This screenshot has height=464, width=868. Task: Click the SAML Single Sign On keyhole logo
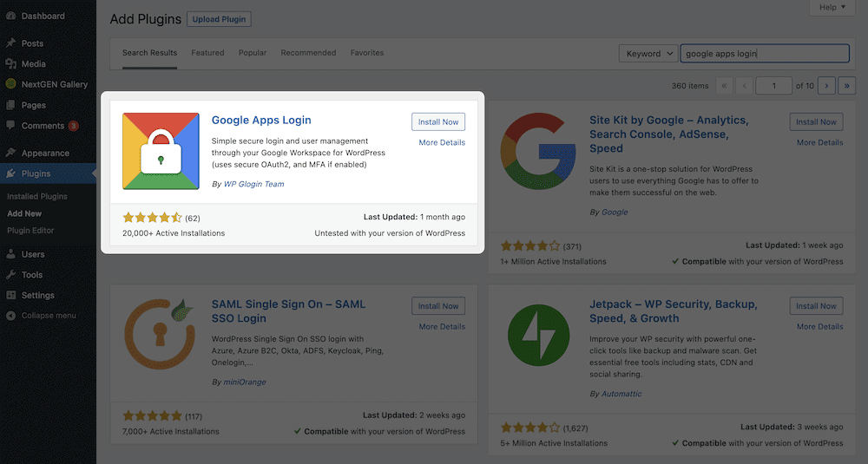[161, 334]
